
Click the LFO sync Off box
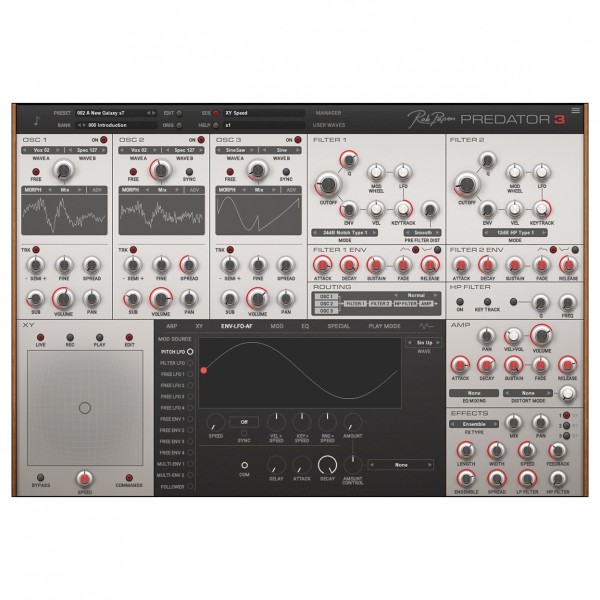pyautogui.click(x=244, y=422)
